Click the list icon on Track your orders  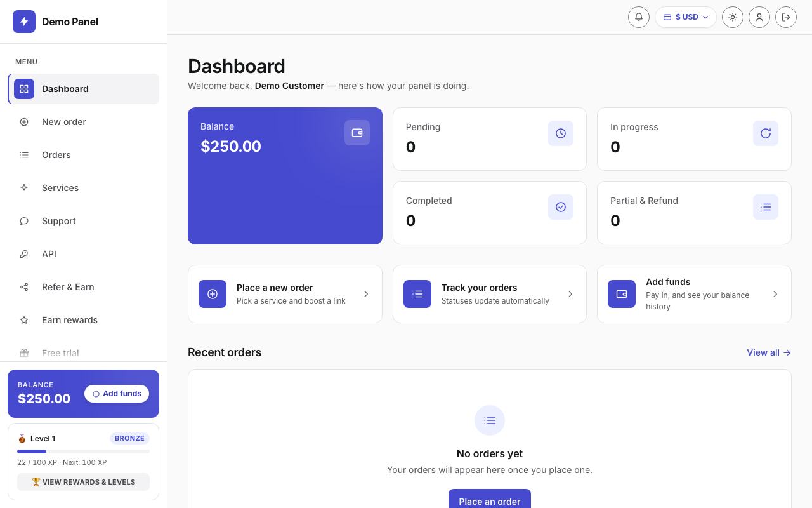[417, 294]
